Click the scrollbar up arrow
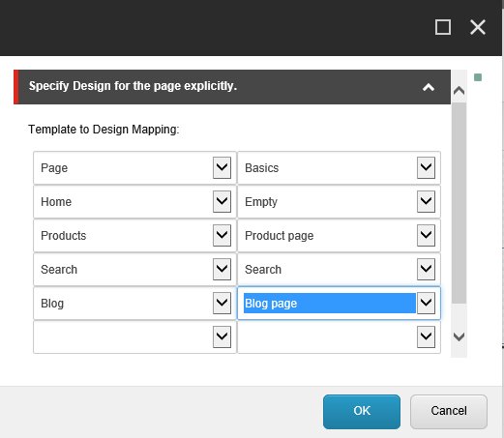 click(459, 91)
